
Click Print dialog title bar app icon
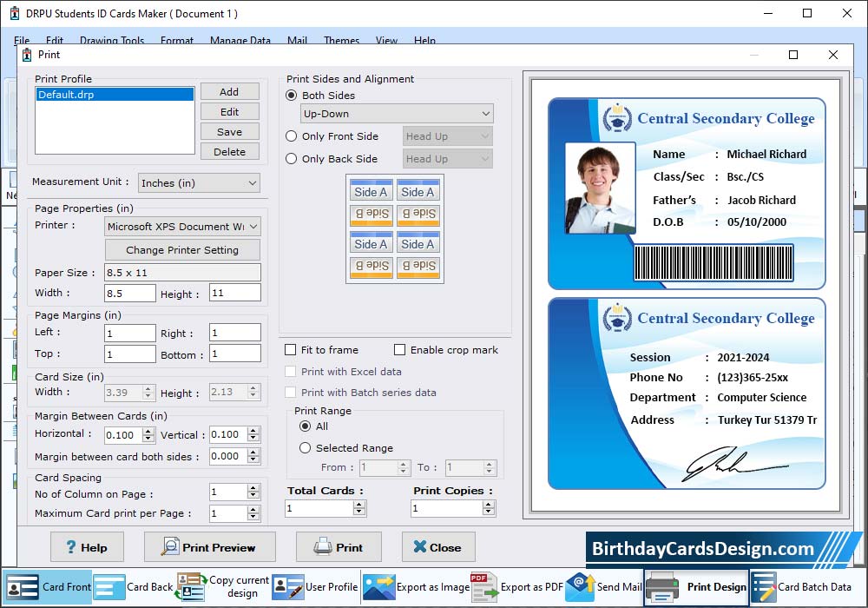coord(27,55)
